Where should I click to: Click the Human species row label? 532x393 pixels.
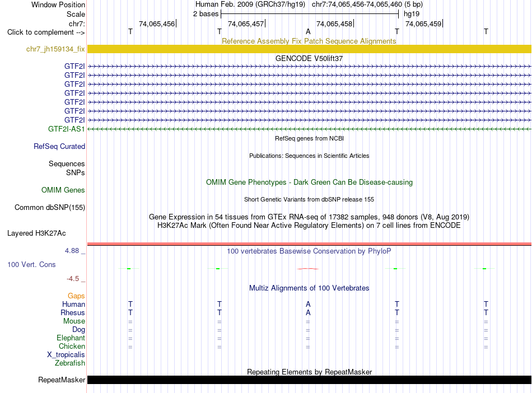tap(73, 304)
